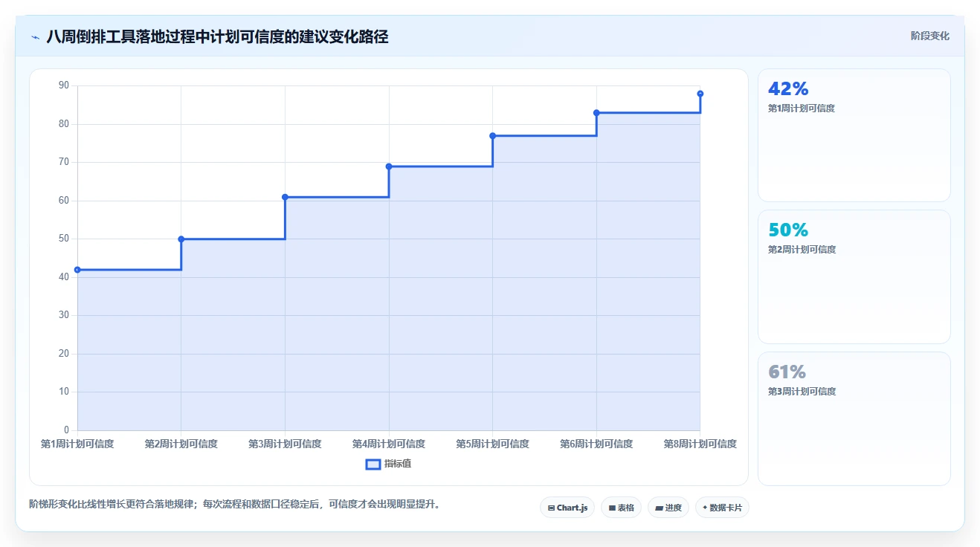
Task: Click the x-axis label 第1周计划可信度
Action: pyautogui.click(x=77, y=444)
